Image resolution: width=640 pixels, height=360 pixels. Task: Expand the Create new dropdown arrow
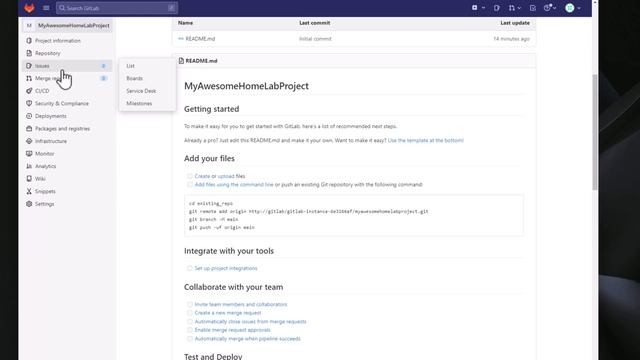pyautogui.click(x=483, y=8)
